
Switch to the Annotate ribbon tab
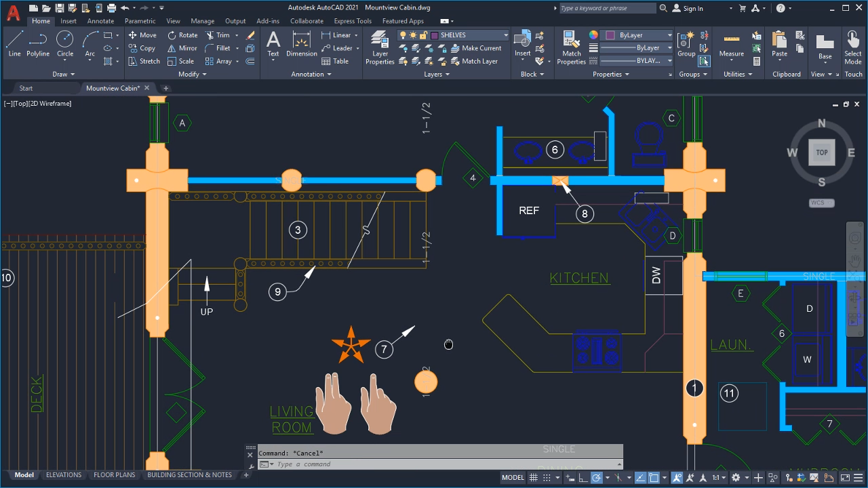pyautogui.click(x=100, y=21)
